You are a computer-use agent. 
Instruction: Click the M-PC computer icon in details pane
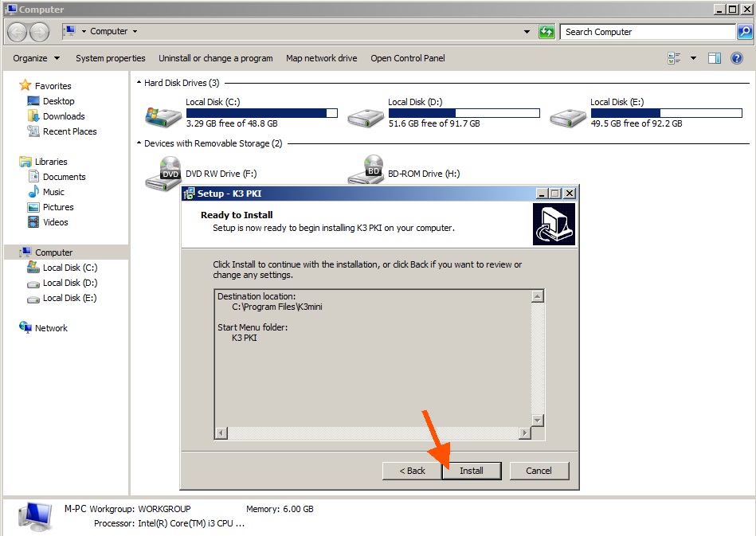pyautogui.click(x=35, y=516)
